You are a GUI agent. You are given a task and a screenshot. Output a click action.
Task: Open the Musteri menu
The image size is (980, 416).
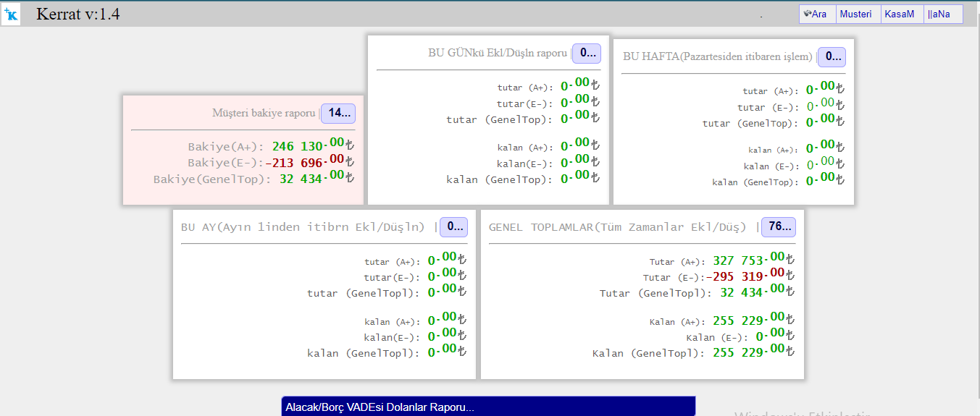pyautogui.click(x=855, y=14)
